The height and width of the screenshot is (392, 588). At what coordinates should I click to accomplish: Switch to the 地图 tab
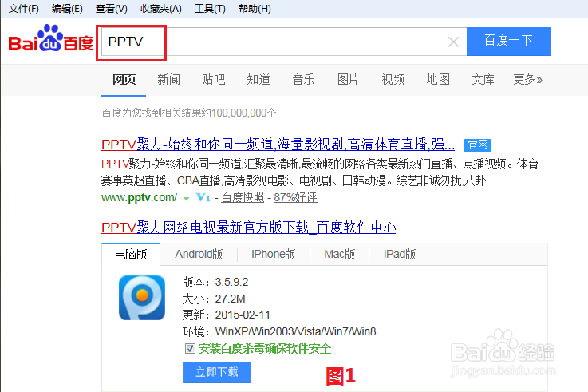tap(438, 80)
